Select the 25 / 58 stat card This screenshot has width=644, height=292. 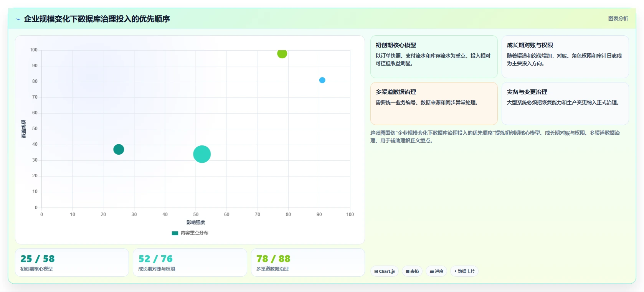coord(72,262)
